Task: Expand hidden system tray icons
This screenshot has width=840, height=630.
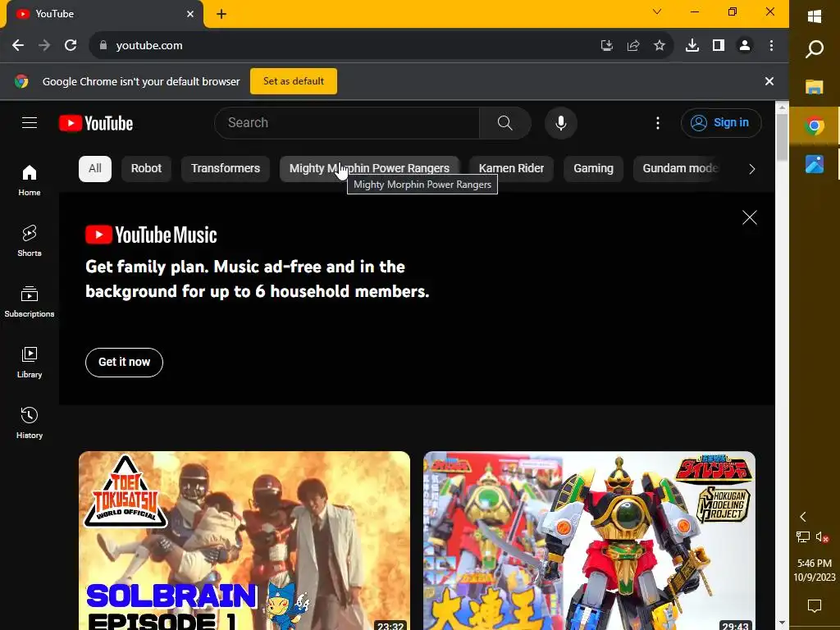Action: (802, 517)
